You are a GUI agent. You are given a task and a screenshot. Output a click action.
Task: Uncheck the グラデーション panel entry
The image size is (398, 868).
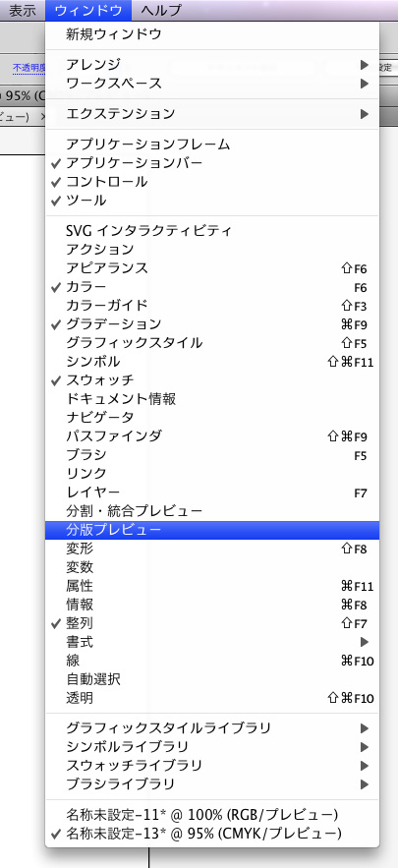coord(212,324)
